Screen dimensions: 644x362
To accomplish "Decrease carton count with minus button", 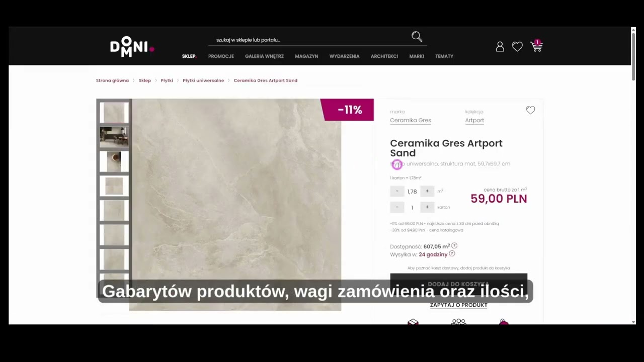I will 397,207.
